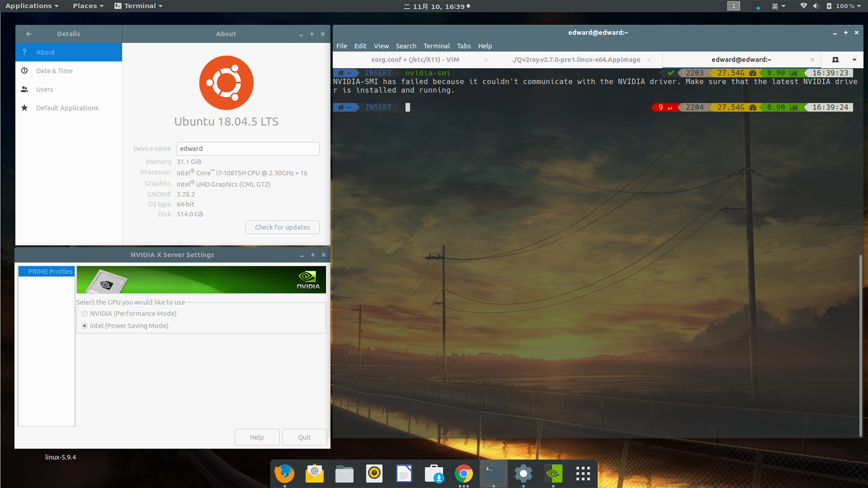Click the Default Applications star icon
This screenshot has width=868, height=488.
25,108
